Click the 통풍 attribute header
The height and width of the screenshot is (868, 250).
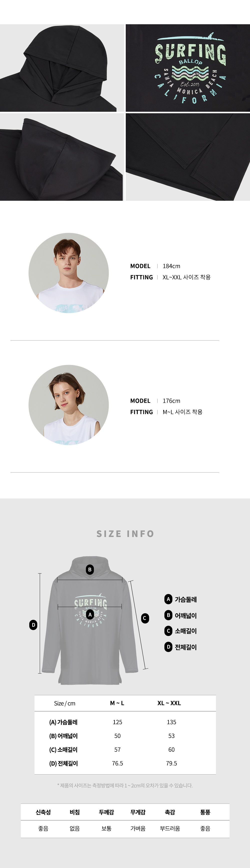205,812
